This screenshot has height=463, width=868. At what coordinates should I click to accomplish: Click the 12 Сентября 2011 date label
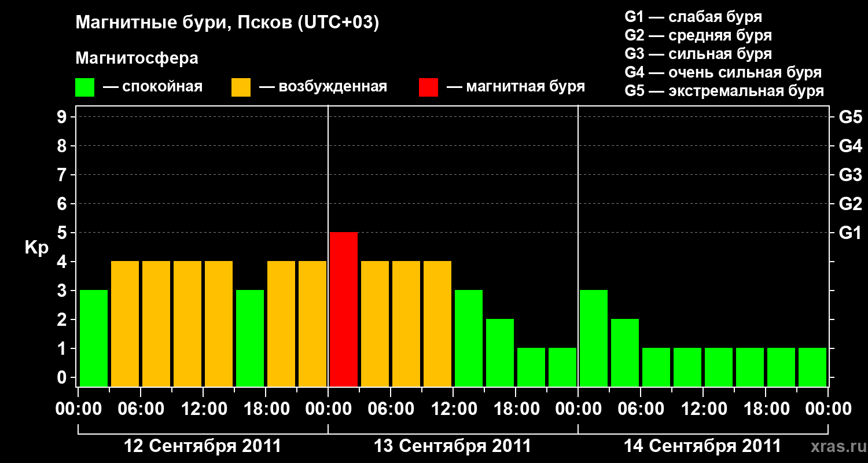[203, 446]
